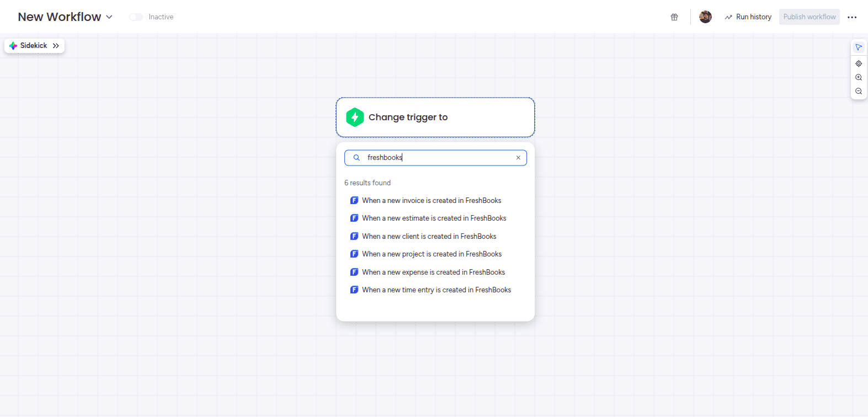This screenshot has width=868, height=417.
Task: Choose 'When a new project is created in FreshBooks'
Action: point(432,254)
